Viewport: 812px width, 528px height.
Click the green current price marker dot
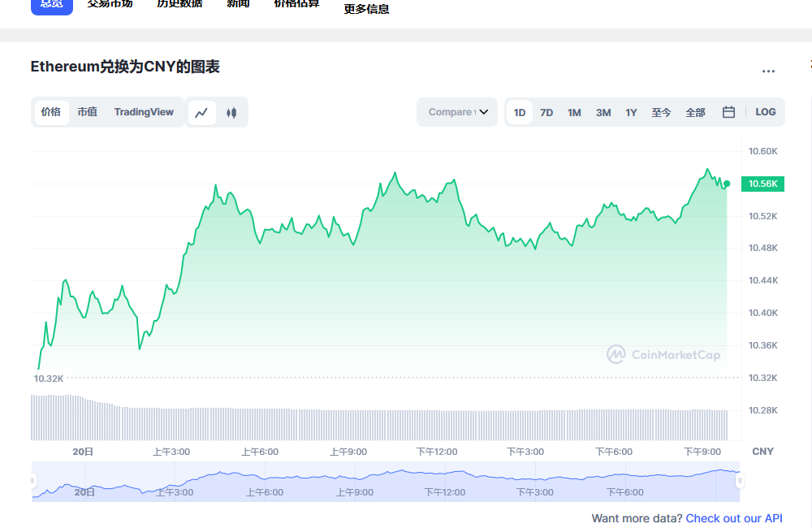point(727,184)
